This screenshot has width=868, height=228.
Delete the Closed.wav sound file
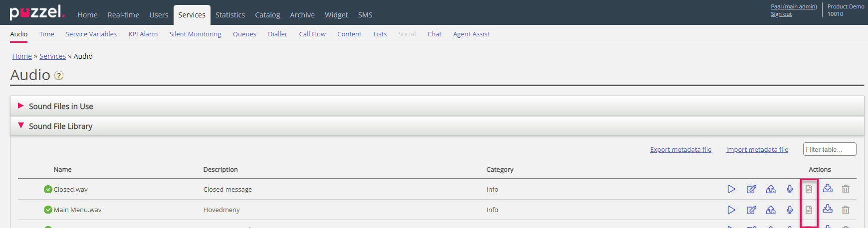[x=846, y=189]
